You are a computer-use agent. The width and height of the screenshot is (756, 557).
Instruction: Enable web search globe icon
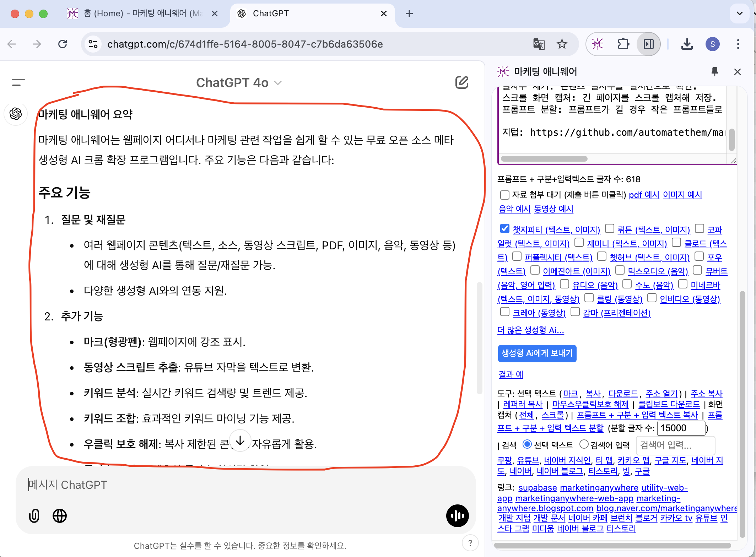tap(60, 516)
